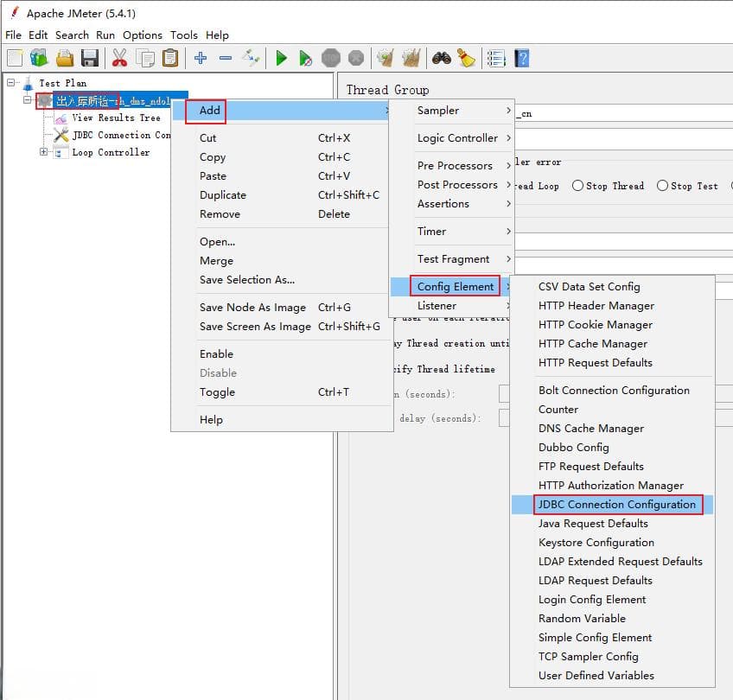Expand all nodes with plus icon

click(x=201, y=58)
